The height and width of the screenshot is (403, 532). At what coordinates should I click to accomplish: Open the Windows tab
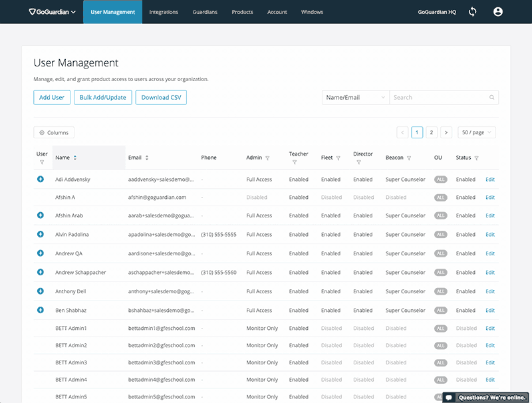[312, 12]
